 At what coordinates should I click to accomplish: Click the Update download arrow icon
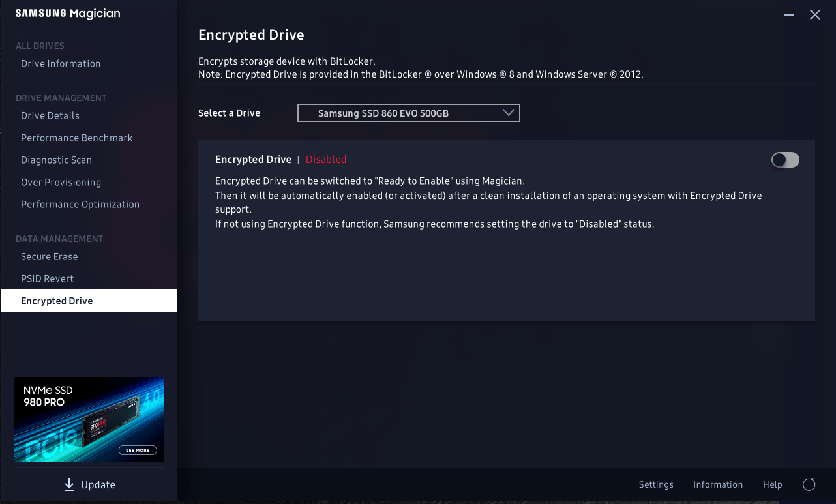click(x=69, y=484)
